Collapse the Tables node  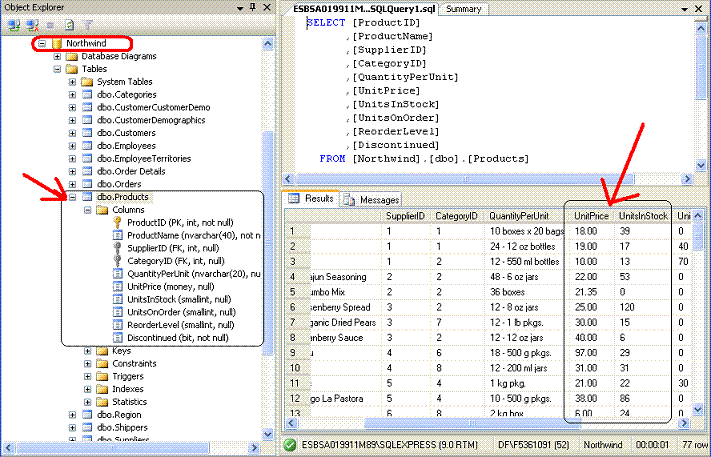point(57,69)
